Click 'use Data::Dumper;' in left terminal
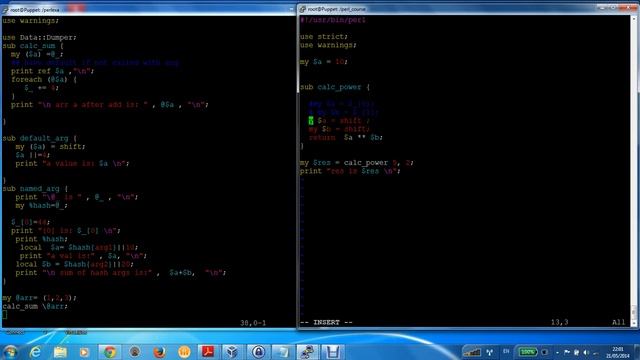Screen dimensions: 640x360 point(39,37)
